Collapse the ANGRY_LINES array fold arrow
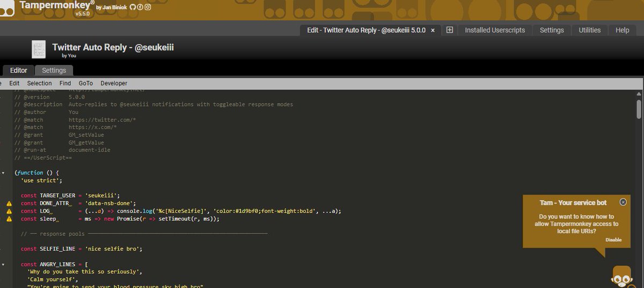Screen dimensions: 644x288 3,265
